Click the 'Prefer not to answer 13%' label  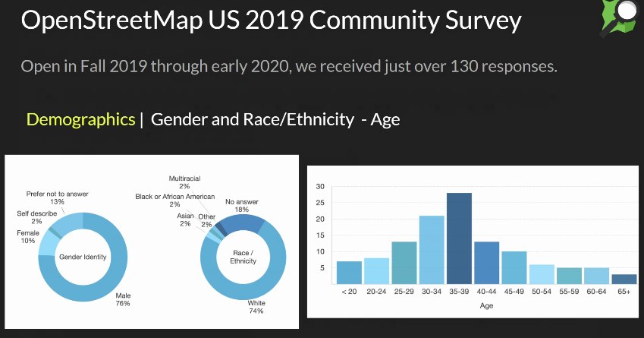point(57,197)
